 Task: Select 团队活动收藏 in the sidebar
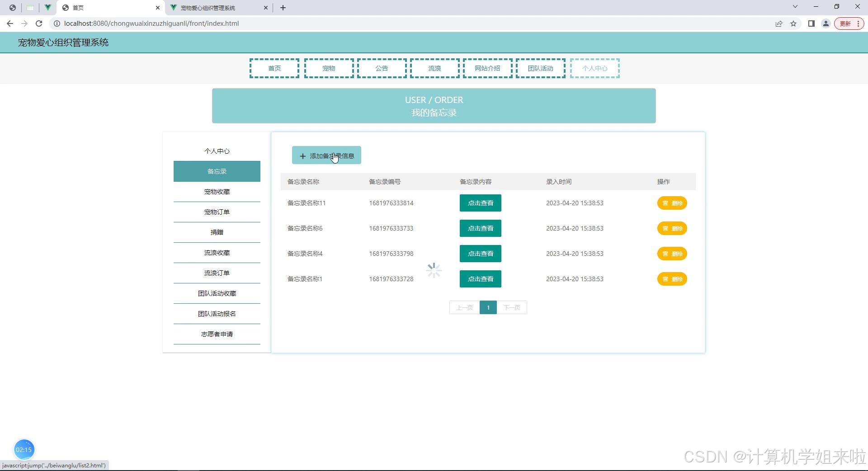coord(217,293)
